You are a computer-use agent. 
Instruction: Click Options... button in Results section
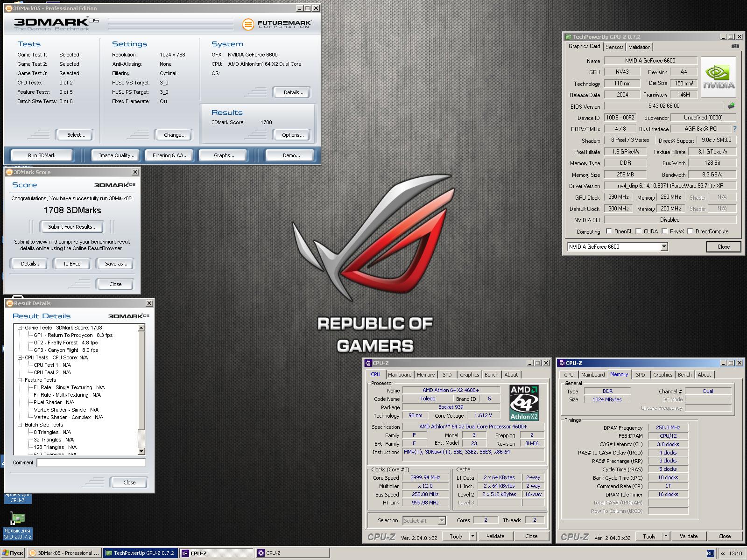click(293, 135)
